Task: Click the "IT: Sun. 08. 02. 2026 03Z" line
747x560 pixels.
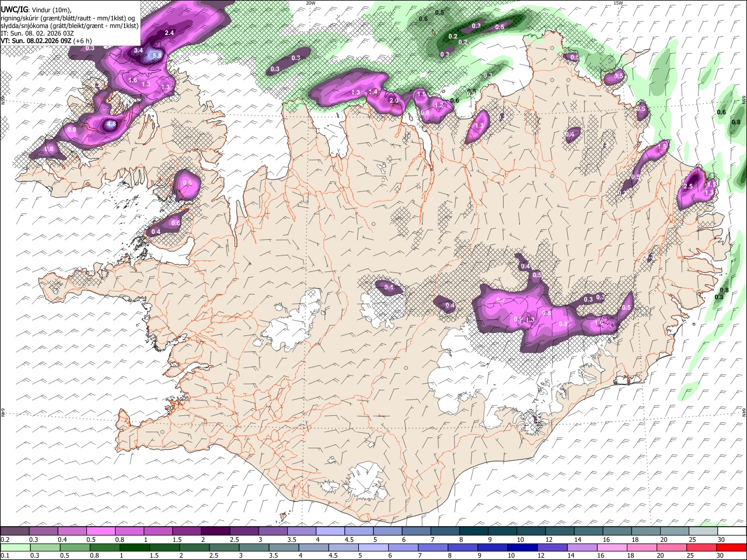Action: (37, 33)
